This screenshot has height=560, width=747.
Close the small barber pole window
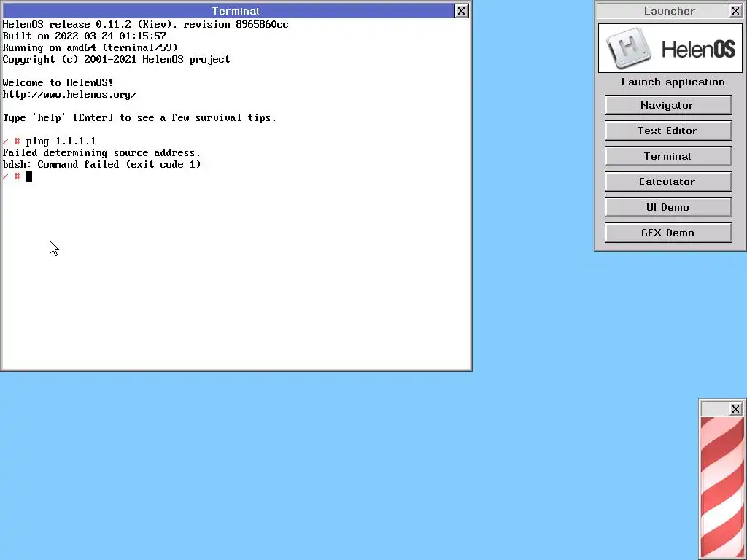click(x=735, y=409)
